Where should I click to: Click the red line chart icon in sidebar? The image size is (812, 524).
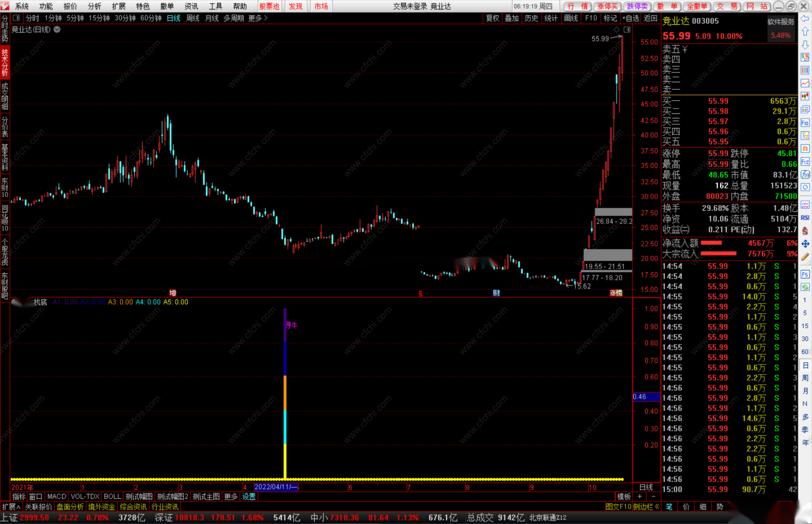[x=805, y=83]
